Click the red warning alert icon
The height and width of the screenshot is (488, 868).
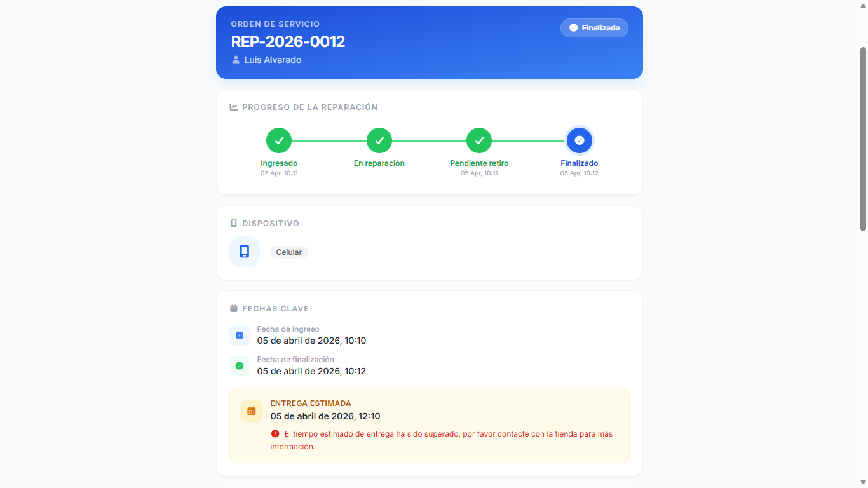[x=275, y=434]
